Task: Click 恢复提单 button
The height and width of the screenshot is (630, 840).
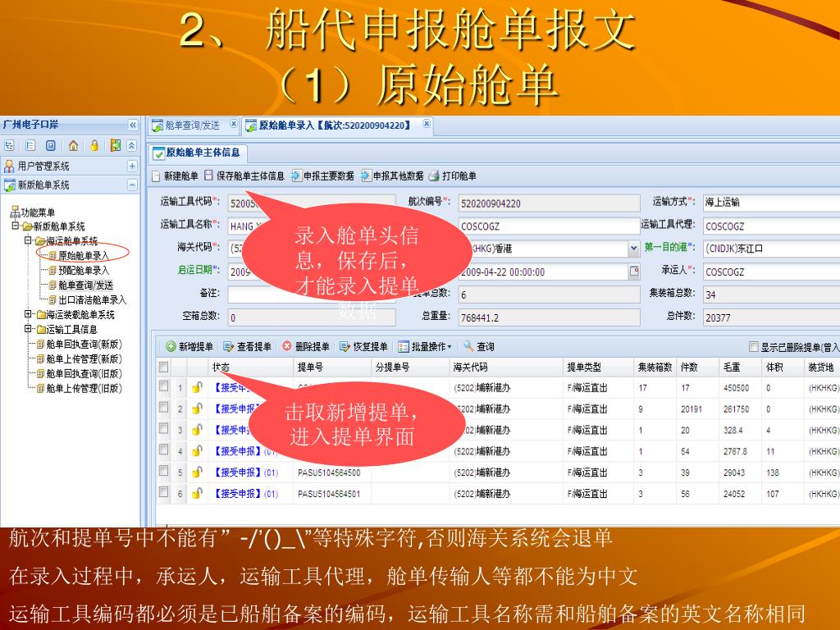Action: 363,347
